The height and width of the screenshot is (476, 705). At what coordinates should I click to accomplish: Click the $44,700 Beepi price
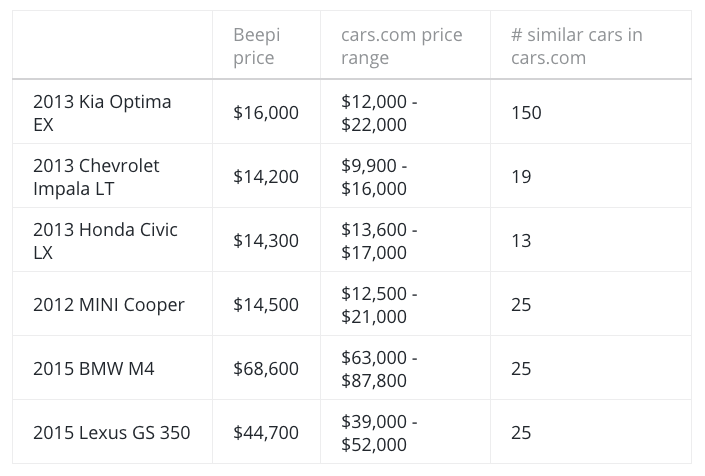click(x=266, y=433)
